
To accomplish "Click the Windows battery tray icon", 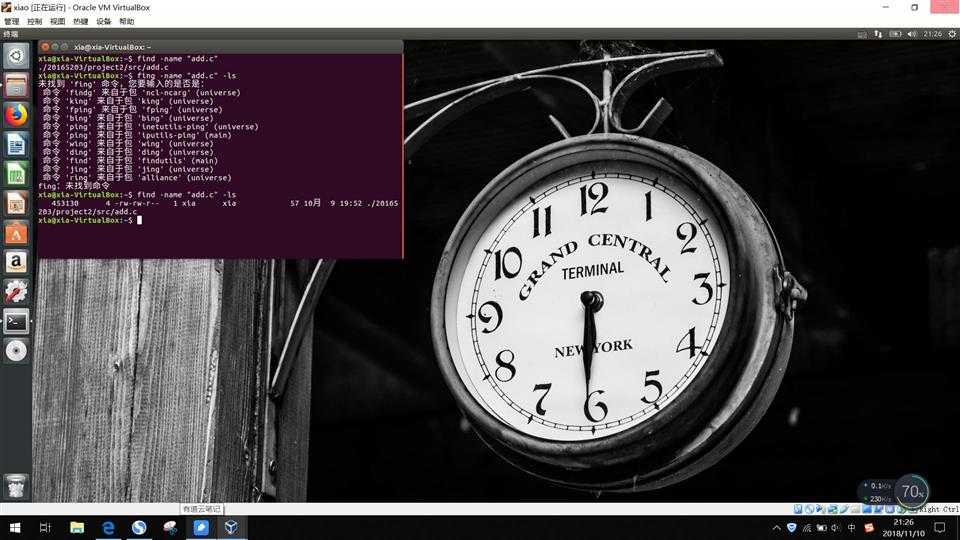I will click(822, 527).
